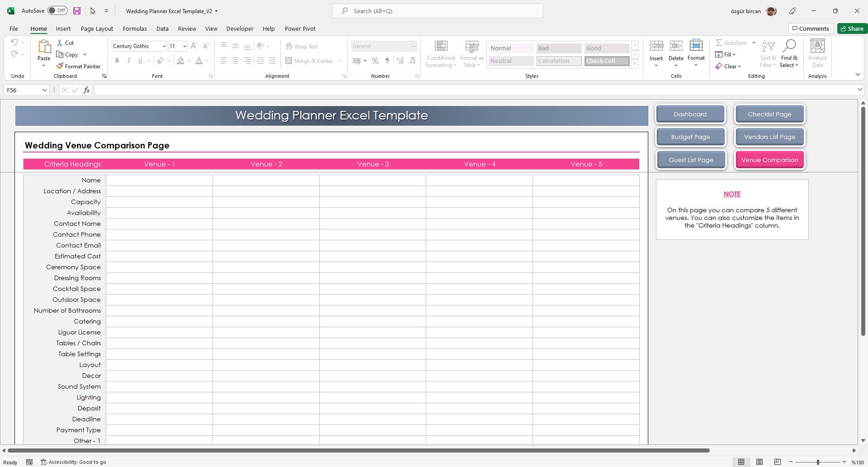Image resolution: width=868 pixels, height=467 pixels.
Task: Open the font name dropdown
Action: [x=164, y=46]
